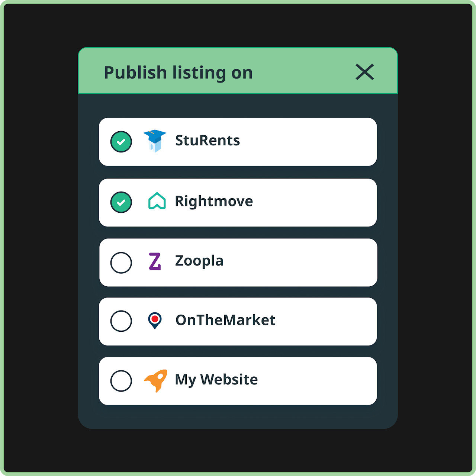476x476 pixels.
Task: Enable the Zoopla checkbox
Action: click(121, 263)
